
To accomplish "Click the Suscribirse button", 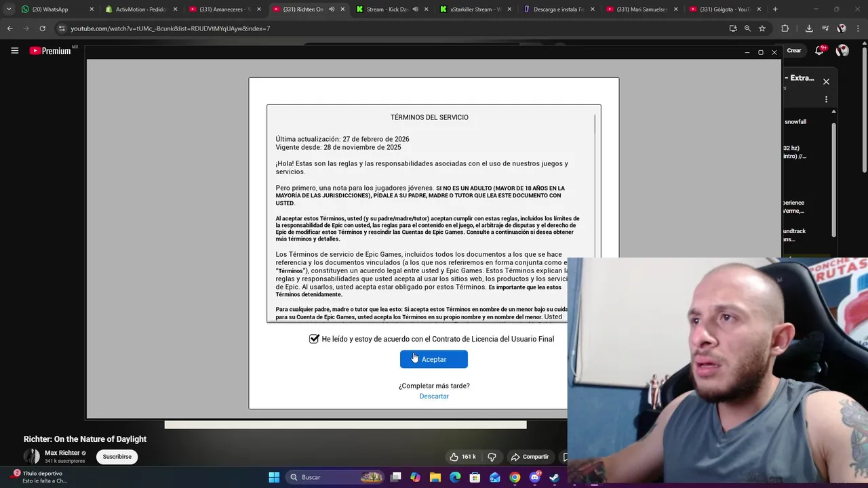I will pos(117,457).
